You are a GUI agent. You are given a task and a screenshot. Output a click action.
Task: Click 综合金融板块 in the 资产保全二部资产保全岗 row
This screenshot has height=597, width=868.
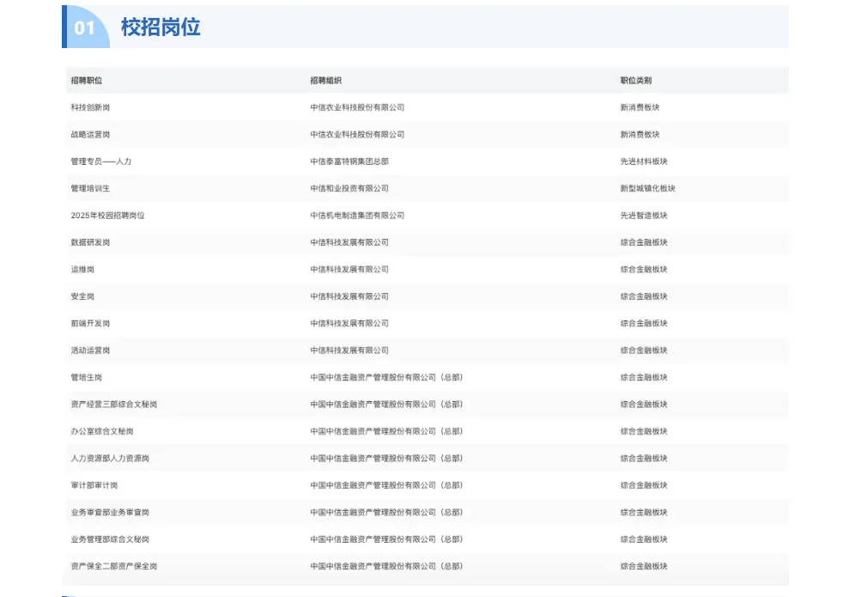tap(644, 567)
